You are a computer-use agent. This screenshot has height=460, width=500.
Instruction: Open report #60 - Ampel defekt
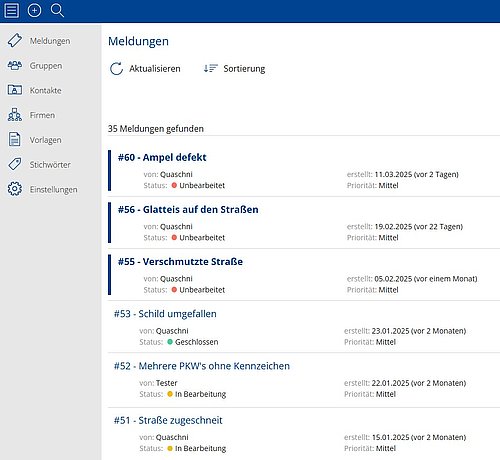pos(162,157)
